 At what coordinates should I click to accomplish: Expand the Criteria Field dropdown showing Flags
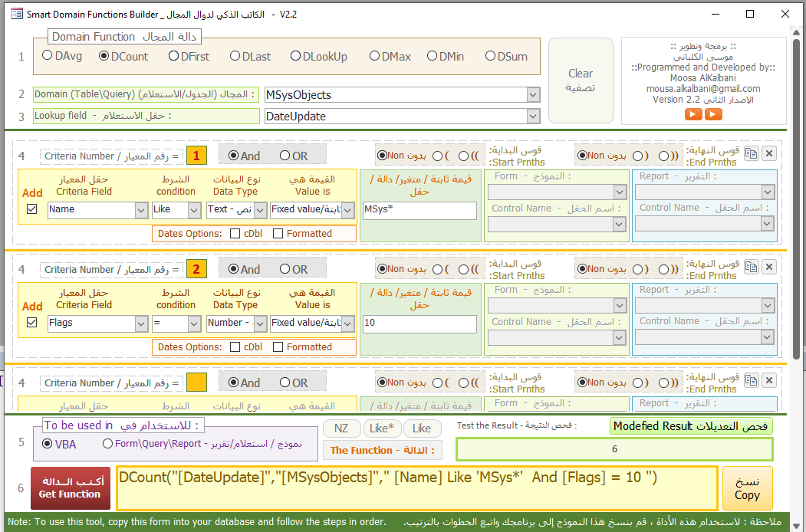coord(141,323)
